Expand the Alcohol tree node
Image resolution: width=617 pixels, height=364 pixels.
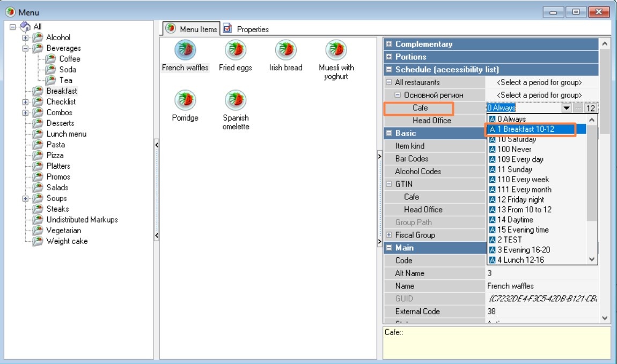pyautogui.click(x=25, y=38)
